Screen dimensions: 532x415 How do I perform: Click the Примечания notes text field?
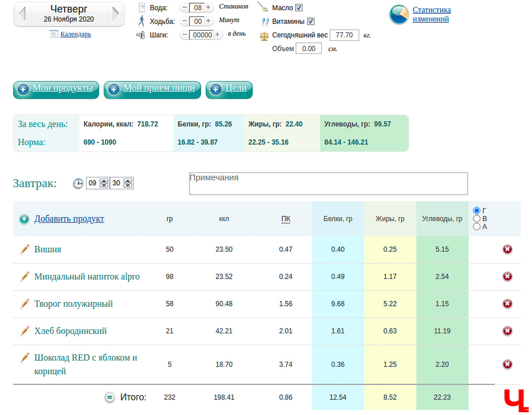(x=328, y=184)
